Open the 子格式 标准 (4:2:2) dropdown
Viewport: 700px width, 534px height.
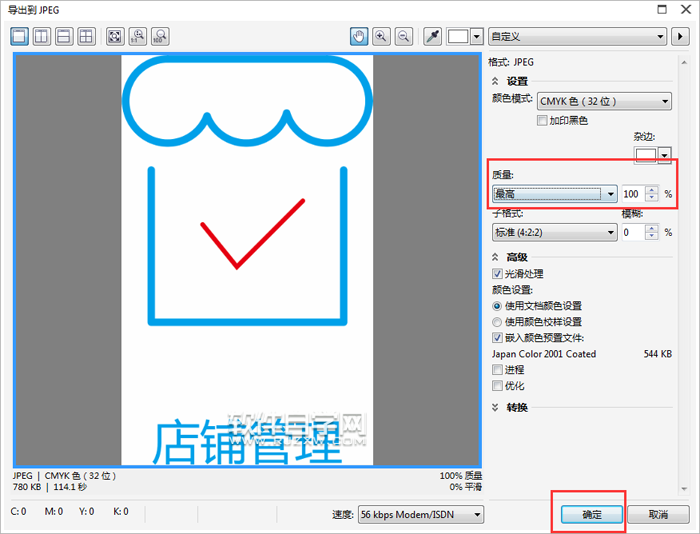[555, 232]
